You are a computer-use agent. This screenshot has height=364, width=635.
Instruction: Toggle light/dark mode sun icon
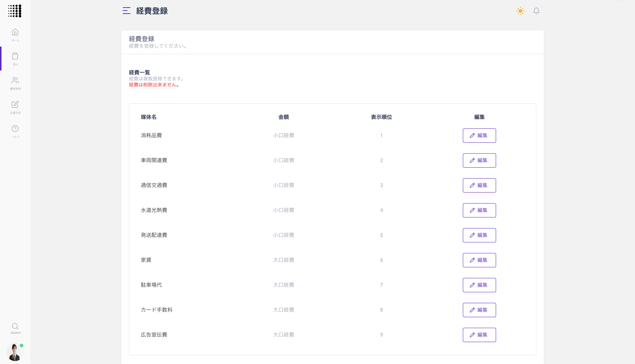[x=520, y=11]
